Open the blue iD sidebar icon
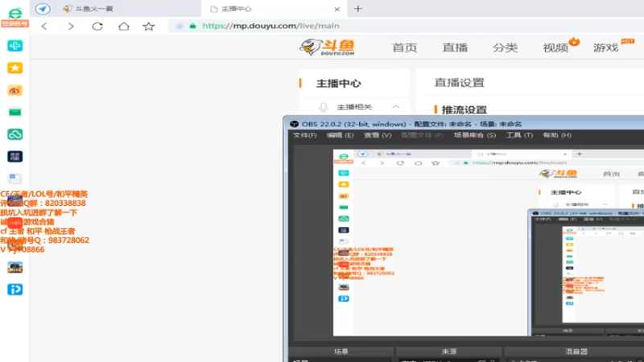 [14, 290]
